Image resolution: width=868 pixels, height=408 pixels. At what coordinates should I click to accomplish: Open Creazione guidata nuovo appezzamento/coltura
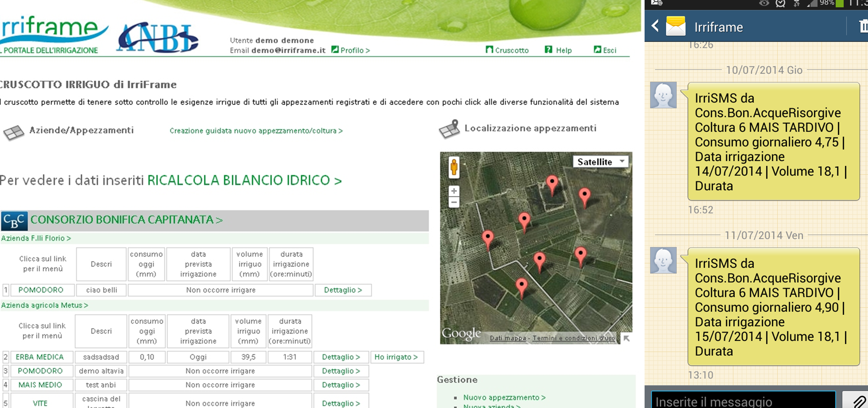(256, 130)
